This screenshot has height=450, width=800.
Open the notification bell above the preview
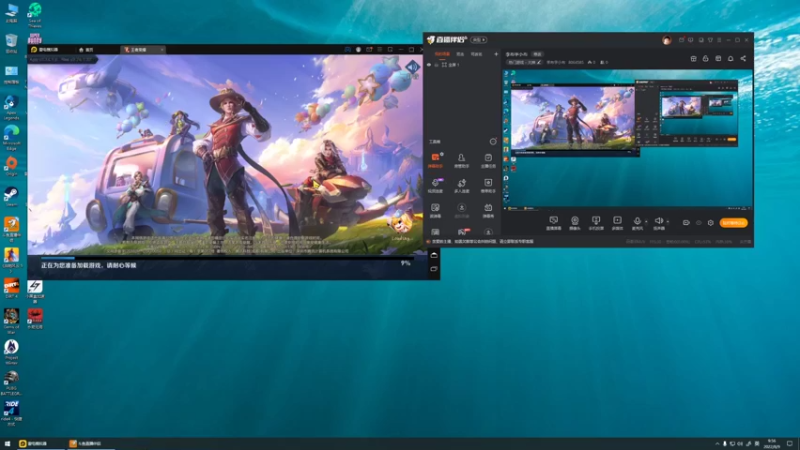[x=731, y=59]
